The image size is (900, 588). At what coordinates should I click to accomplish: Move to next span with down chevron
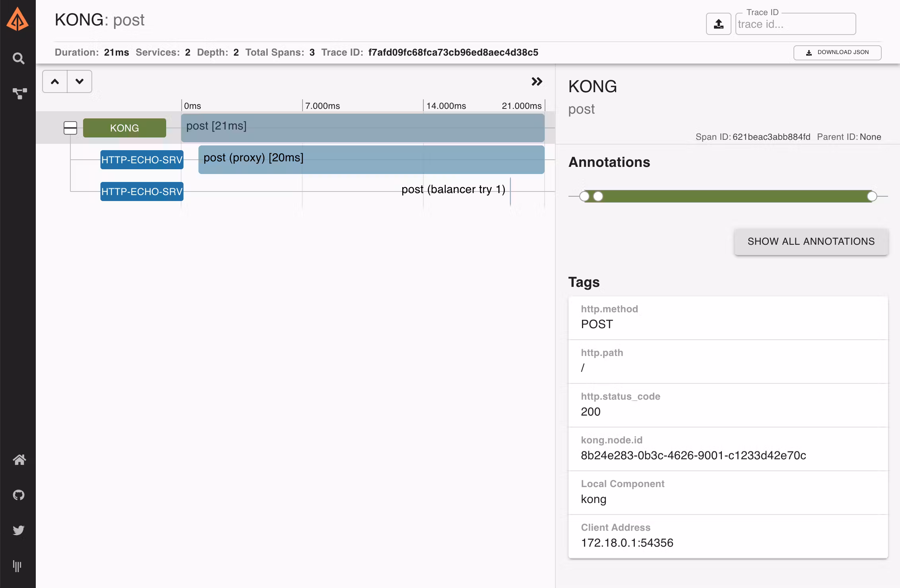(x=80, y=81)
